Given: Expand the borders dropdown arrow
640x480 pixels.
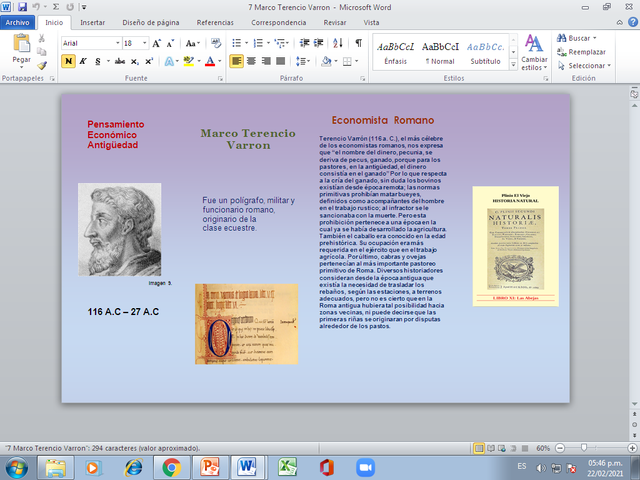Looking at the screenshot, I should [x=356, y=61].
